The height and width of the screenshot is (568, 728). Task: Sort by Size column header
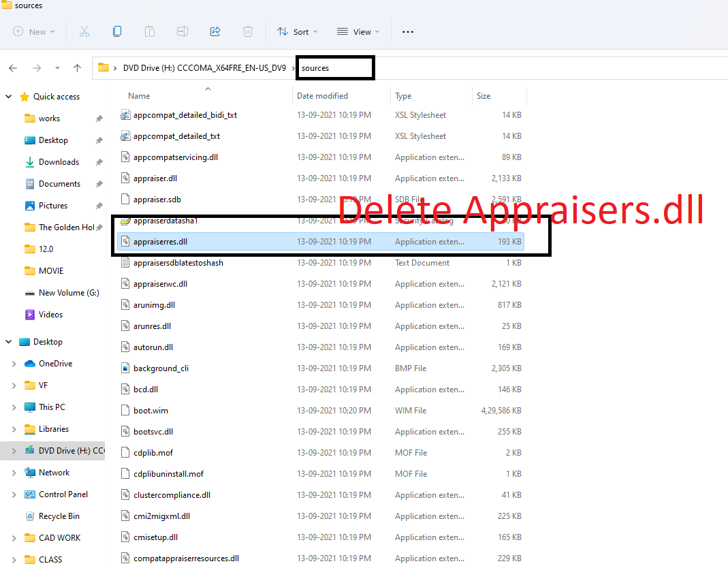coord(484,95)
